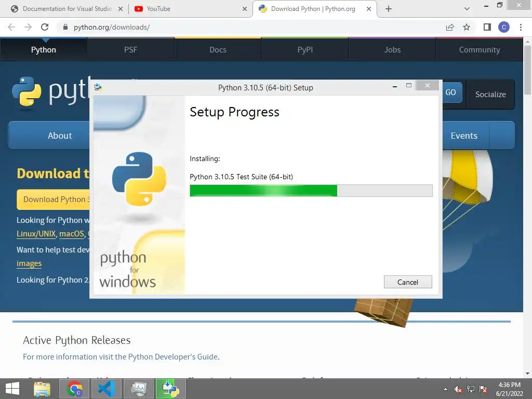Click the network tray icon
Viewport: 532px width, 399px height.
point(471,389)
